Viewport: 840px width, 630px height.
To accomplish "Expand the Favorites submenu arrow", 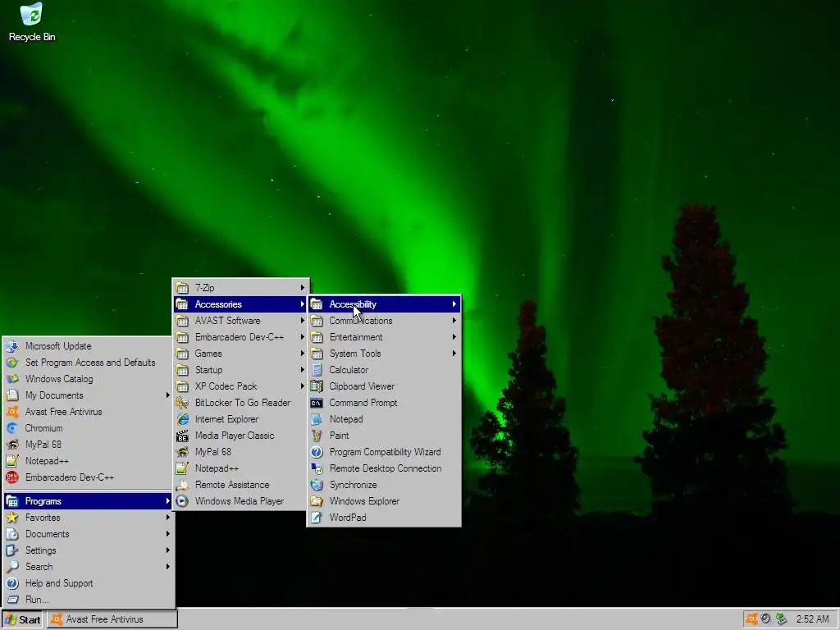I will [x=167, y=518].
